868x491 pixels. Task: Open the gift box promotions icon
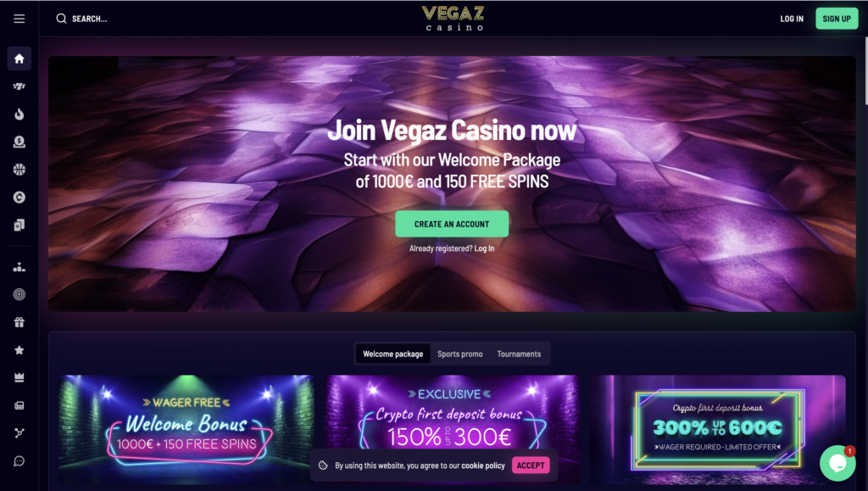[19, 322]
